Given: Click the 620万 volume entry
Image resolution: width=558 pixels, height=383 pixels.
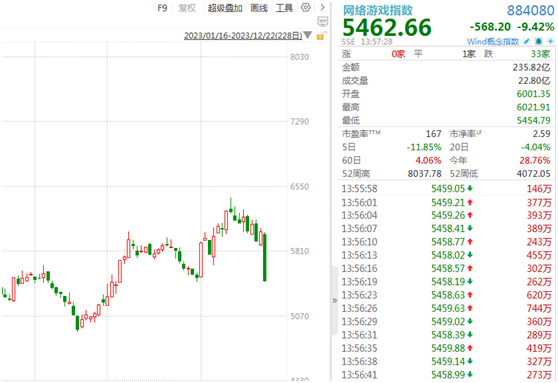Looking at the screenshot, I should 539,295.
